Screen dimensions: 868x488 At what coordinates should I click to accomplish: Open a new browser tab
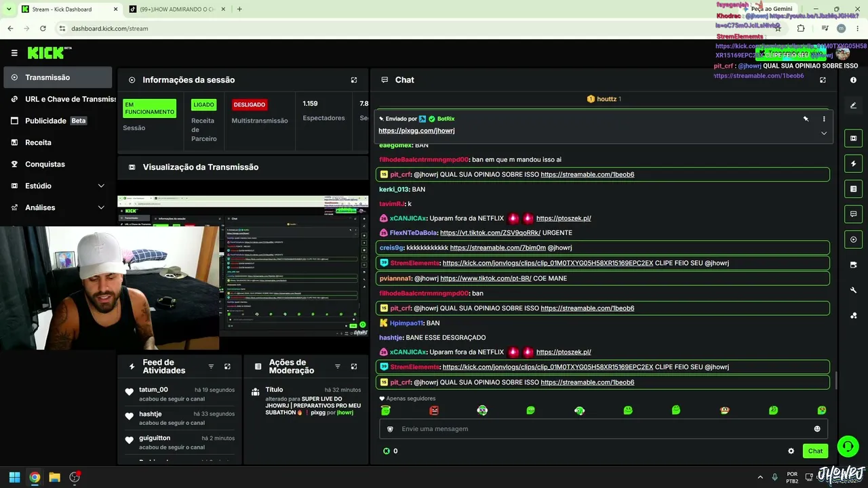(x=239, y=9)
